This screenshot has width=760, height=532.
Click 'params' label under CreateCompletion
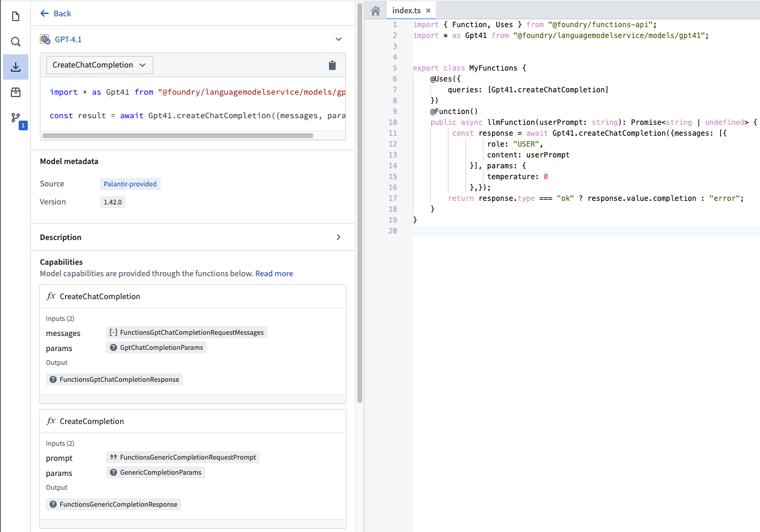coord(59,473)
